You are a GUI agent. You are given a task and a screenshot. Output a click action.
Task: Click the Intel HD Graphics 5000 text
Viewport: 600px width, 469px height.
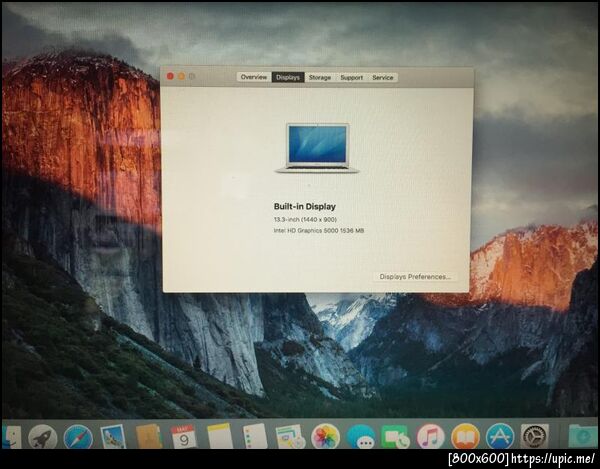coord(319,231)
